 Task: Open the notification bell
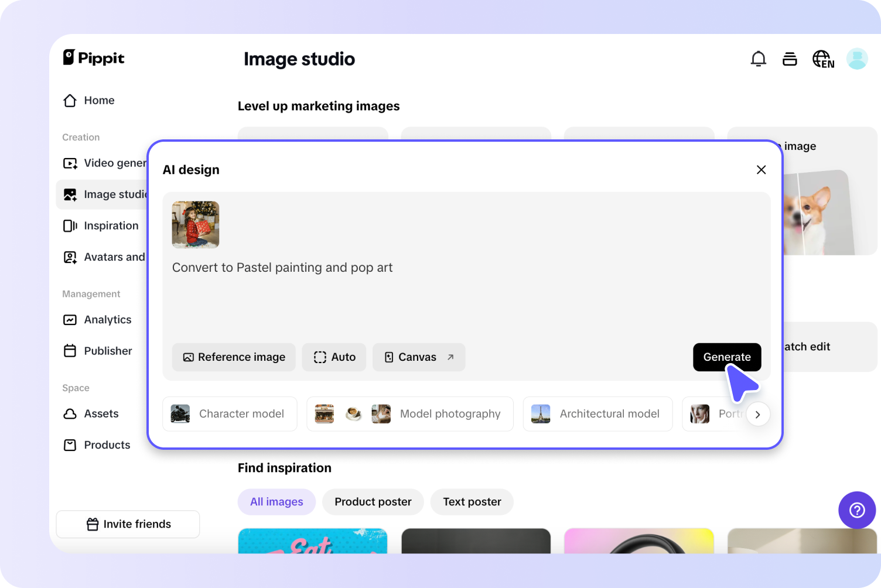758,59
